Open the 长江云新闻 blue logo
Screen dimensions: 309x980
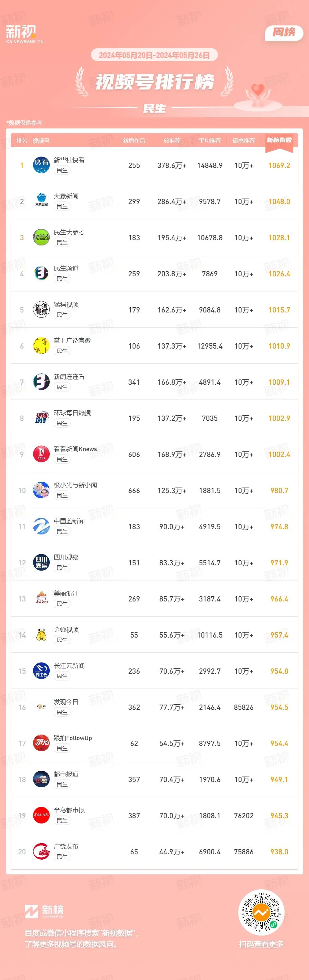pyautogui.click(x=41, y=671)
